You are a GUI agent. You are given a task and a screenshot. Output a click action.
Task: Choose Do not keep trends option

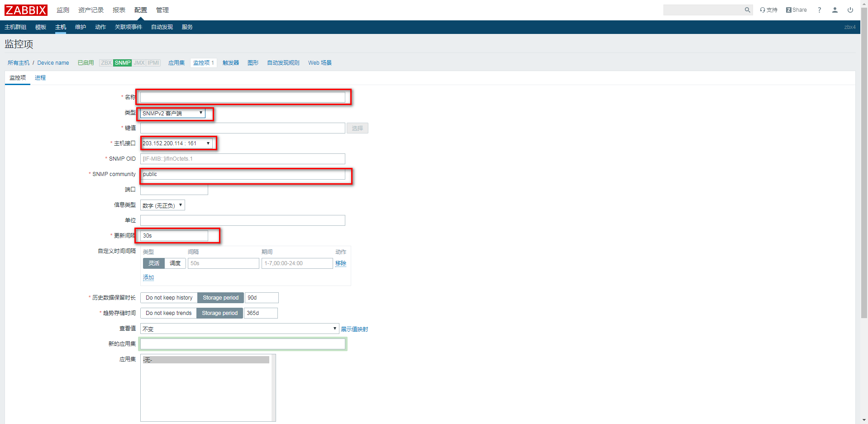coord(168,313)
